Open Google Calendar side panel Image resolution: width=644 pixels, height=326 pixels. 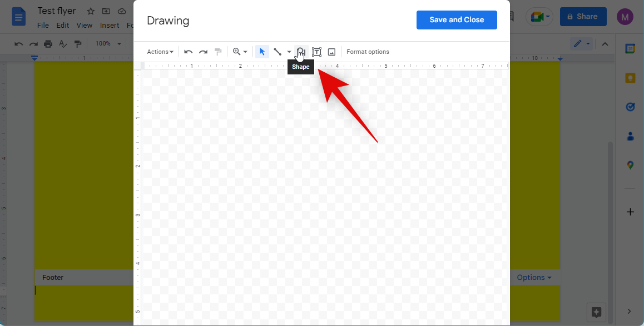click(630, 49)
